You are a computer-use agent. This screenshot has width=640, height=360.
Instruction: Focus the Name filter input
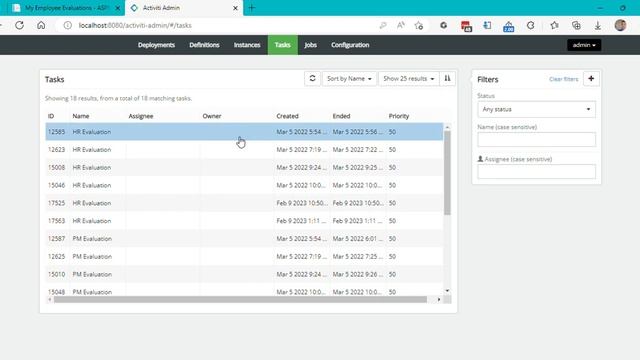[x=536, y=140]
